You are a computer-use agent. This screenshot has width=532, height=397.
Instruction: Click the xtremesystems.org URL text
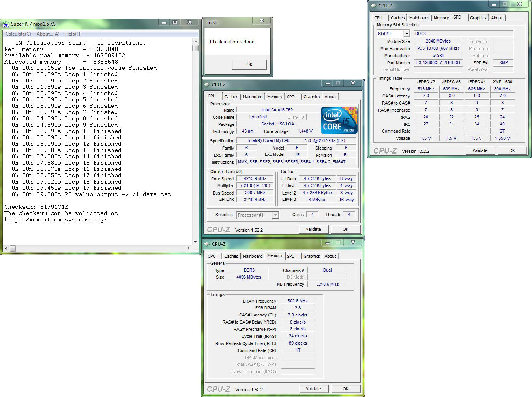pyautogui.click(x=56, y=220)
